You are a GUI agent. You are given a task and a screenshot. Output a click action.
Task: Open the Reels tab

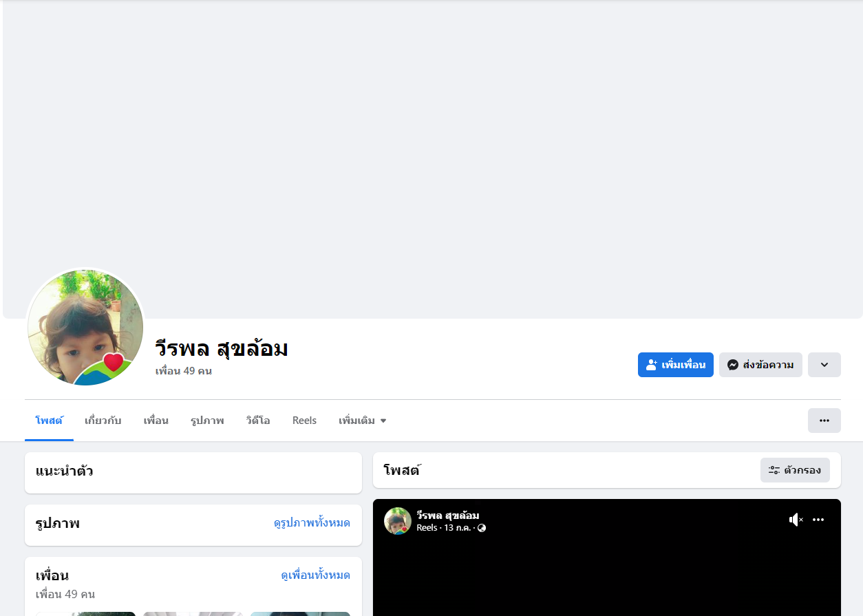(x=304, y=421)
